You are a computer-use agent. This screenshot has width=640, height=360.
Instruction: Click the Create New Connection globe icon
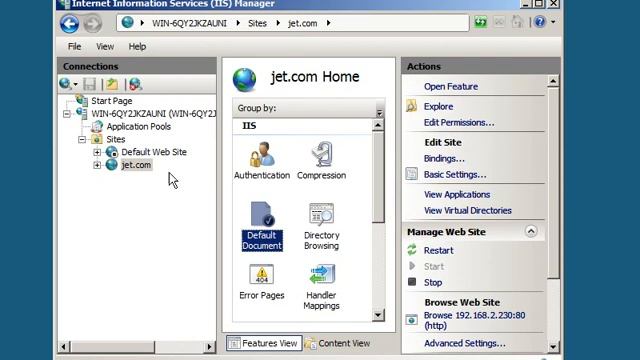[64, 84]
